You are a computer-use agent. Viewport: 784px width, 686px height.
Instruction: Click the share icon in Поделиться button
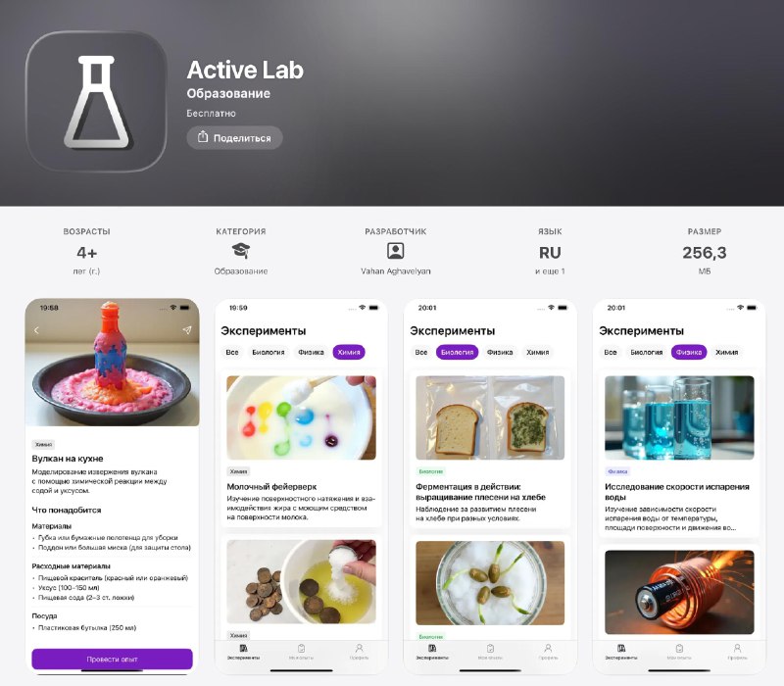tap(203, 137)
